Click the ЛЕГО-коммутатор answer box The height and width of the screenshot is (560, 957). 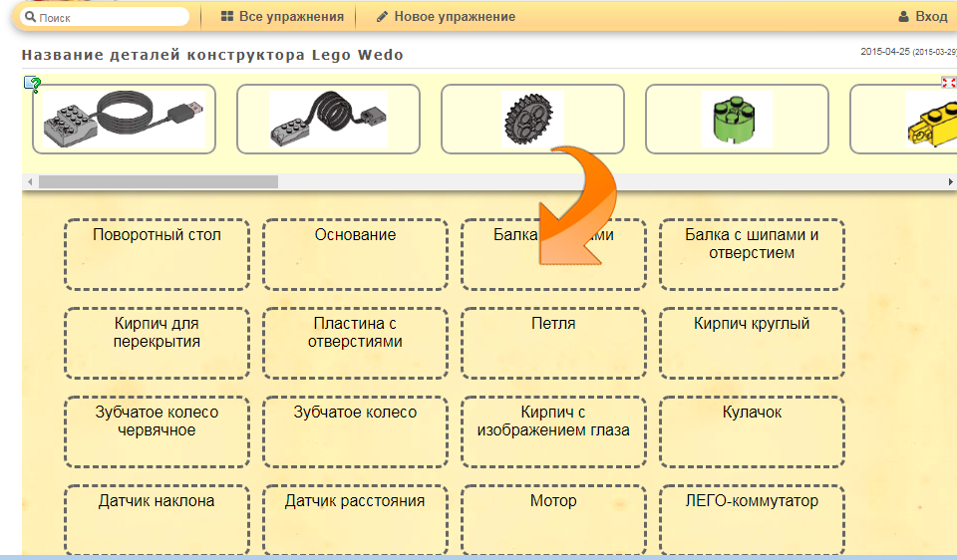(752, 518)
